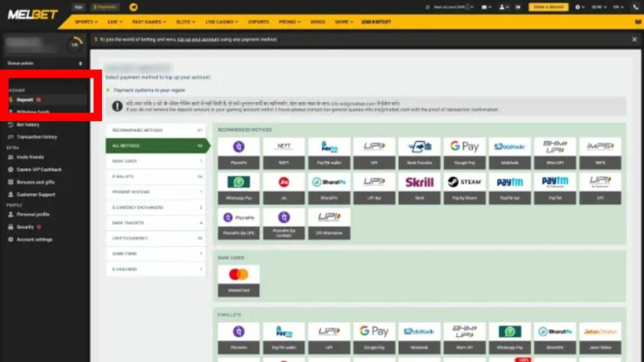Select Pay by Steam method
This screenshot has height=362, width=644.
pyautogui.click(x=465, y=189)
